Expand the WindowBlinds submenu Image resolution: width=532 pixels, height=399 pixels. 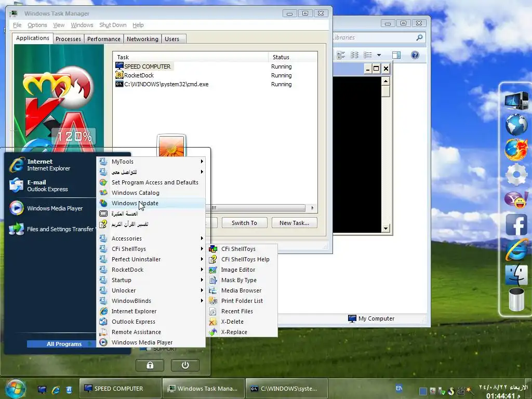click(151, 301)
